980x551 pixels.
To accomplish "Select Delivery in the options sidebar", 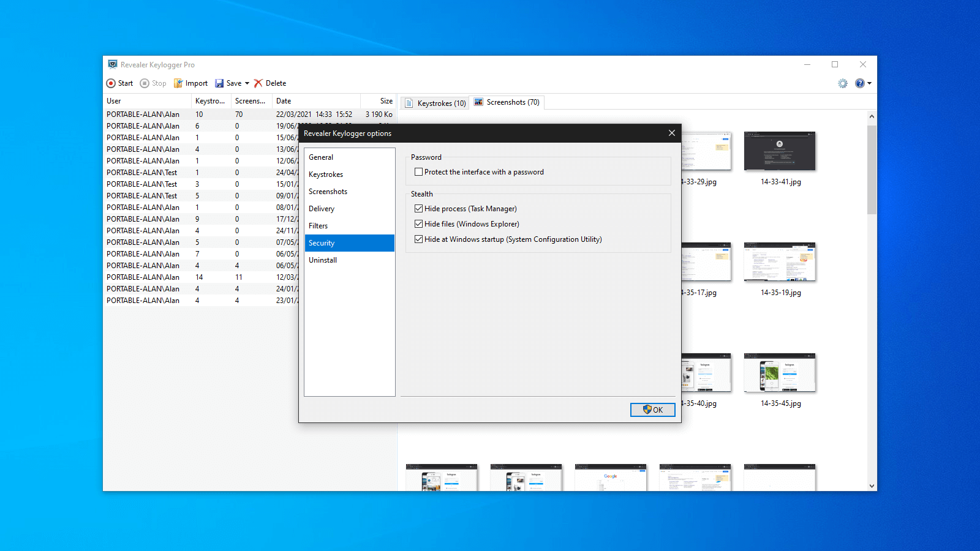I will point(322,209).
